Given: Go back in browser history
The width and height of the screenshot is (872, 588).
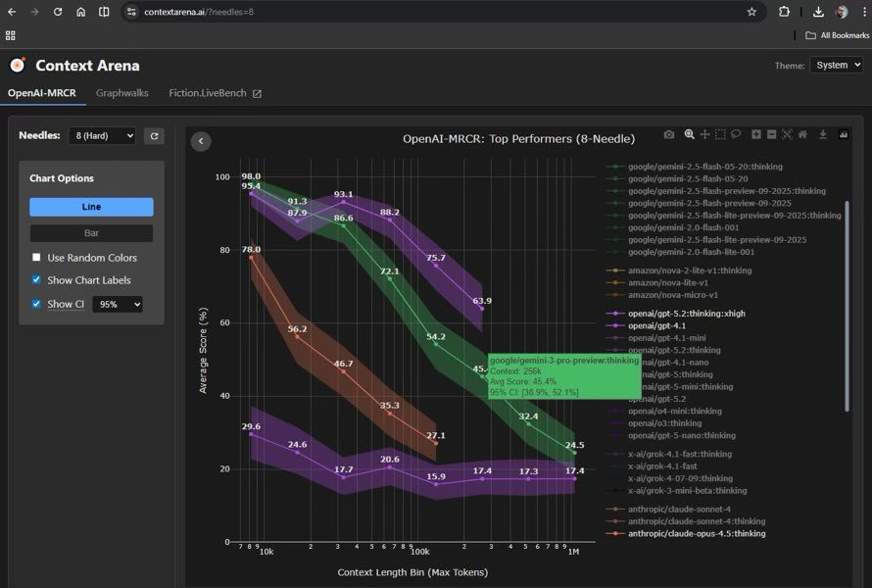Looking at the screenshot, I should [x=12, y=12].
